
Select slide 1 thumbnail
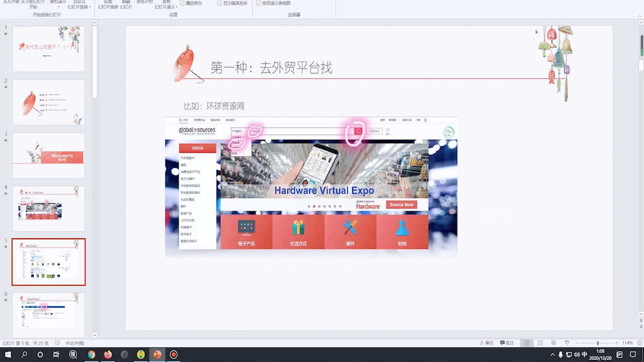48,49
